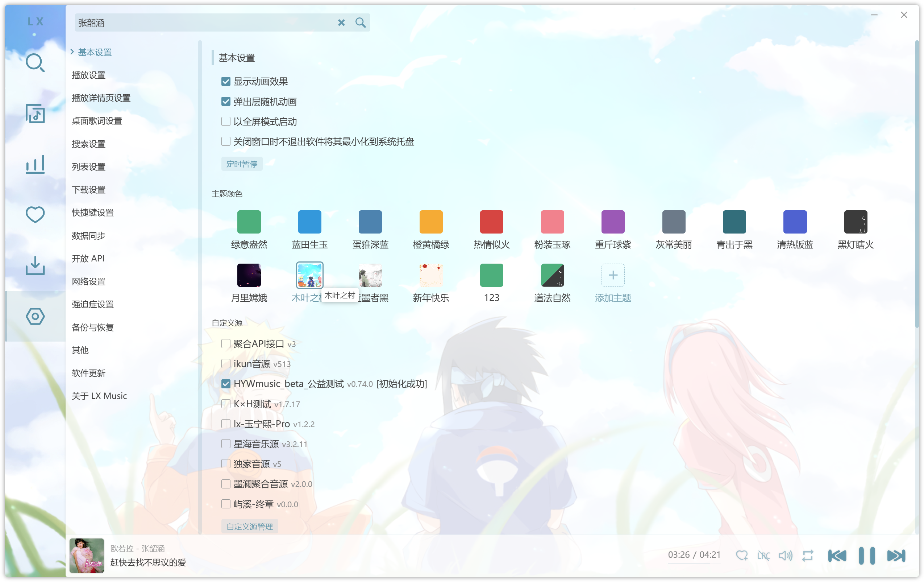Select the 黑灯瞎火 dark theme
924x582 pixels.
[856, 222]
